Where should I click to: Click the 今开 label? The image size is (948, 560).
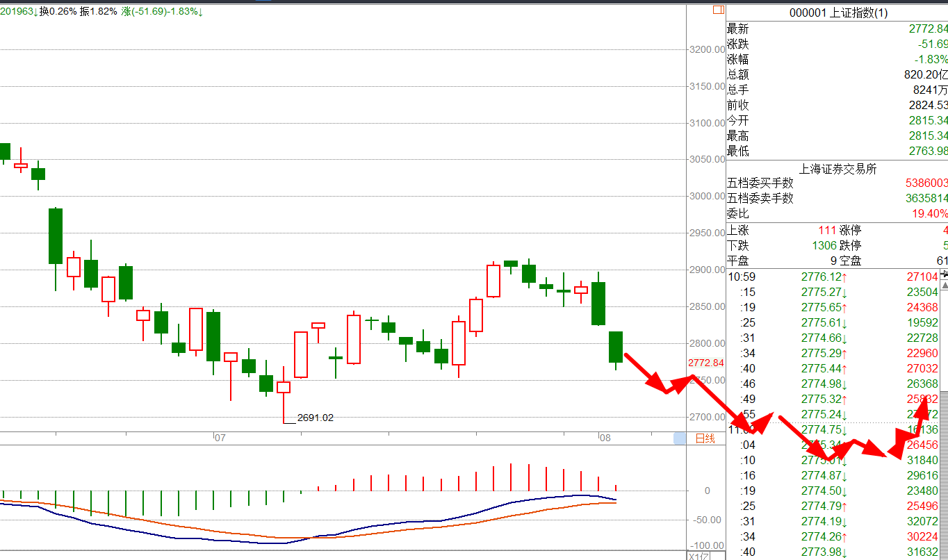[738, 121]
